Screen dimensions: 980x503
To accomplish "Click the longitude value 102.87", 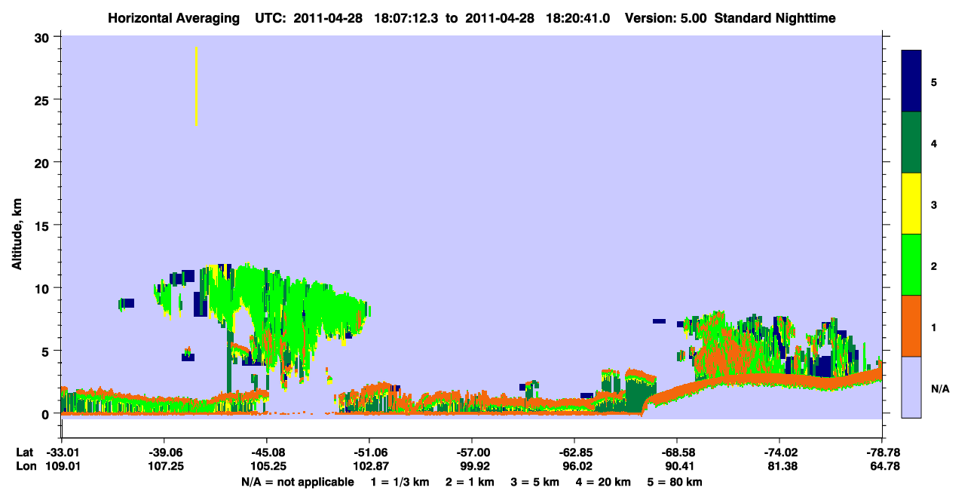I will [369, 466].
